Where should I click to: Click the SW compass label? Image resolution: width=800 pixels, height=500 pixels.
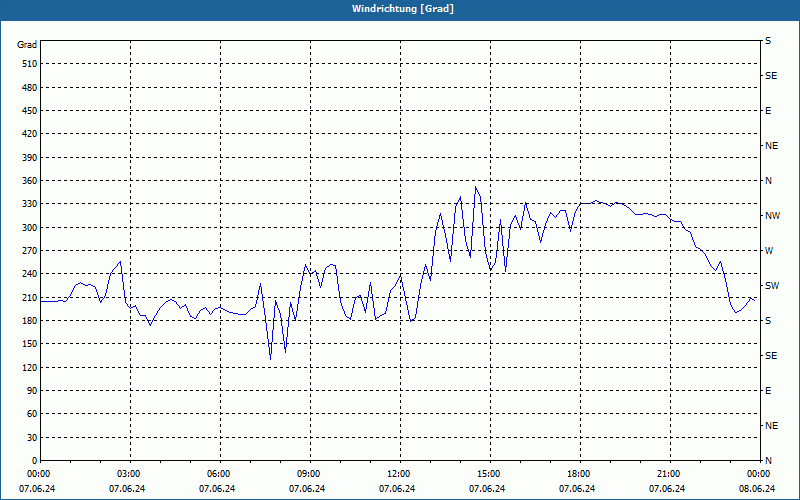pyautogui.click(x=772, y=286)
